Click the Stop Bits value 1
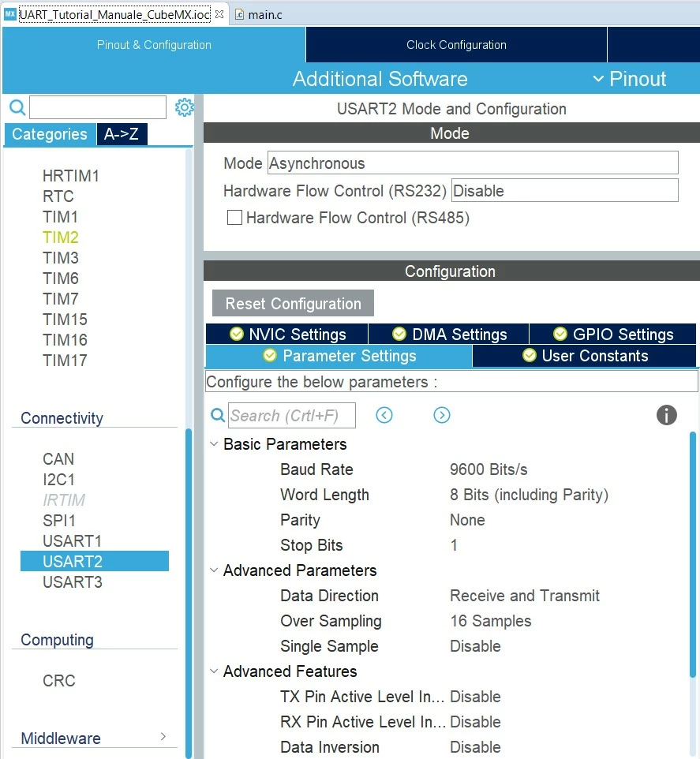Viewport: 700px width, 759px height. click(x=454, y=544)
